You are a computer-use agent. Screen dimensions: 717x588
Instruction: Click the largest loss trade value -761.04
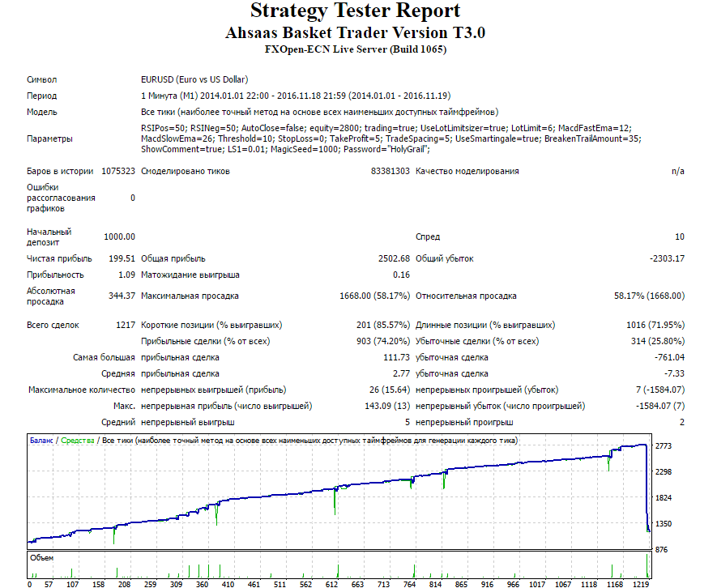click(669, 358)
